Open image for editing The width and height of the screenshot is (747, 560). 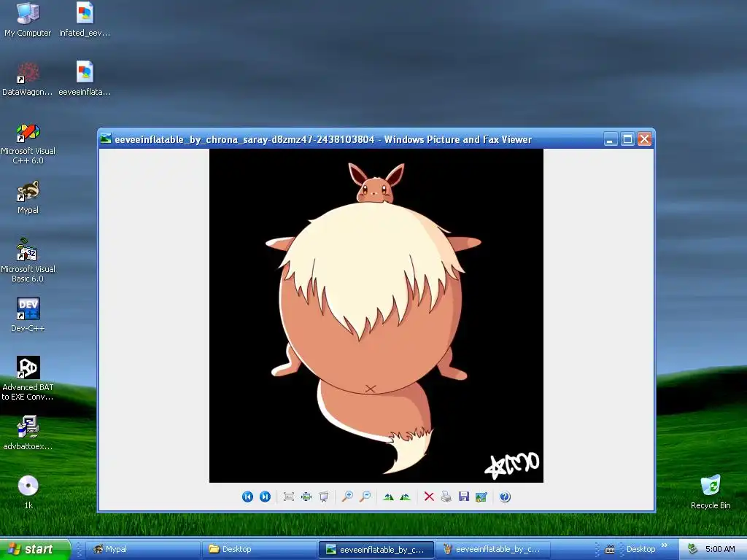(x=481, y=497)
